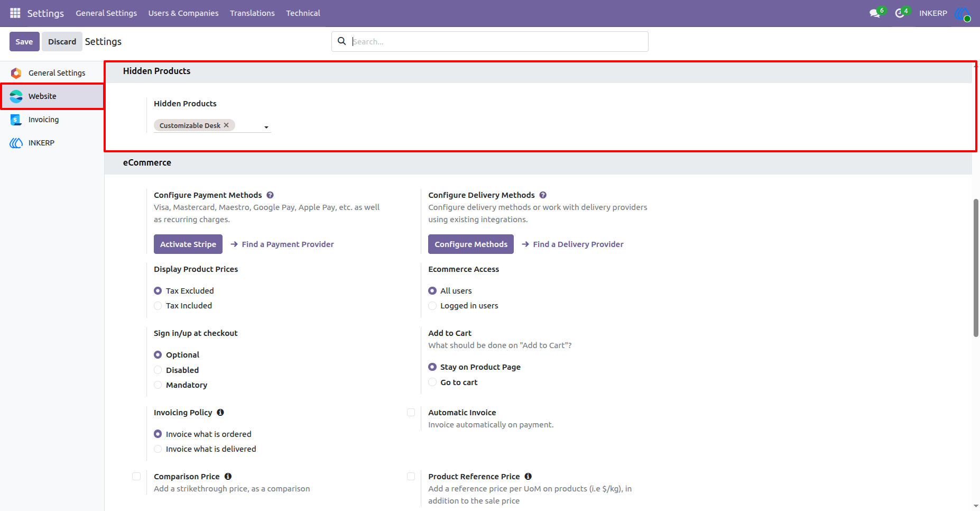This screenshot has width=980, height=511.
Task: Open the Technical menu
Action: [303, 13]
